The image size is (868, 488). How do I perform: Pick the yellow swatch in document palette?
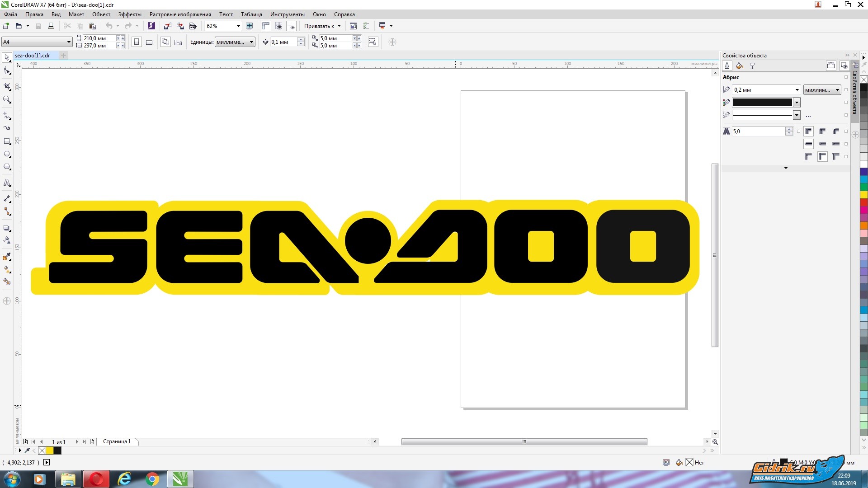click(x=50, y=450)
